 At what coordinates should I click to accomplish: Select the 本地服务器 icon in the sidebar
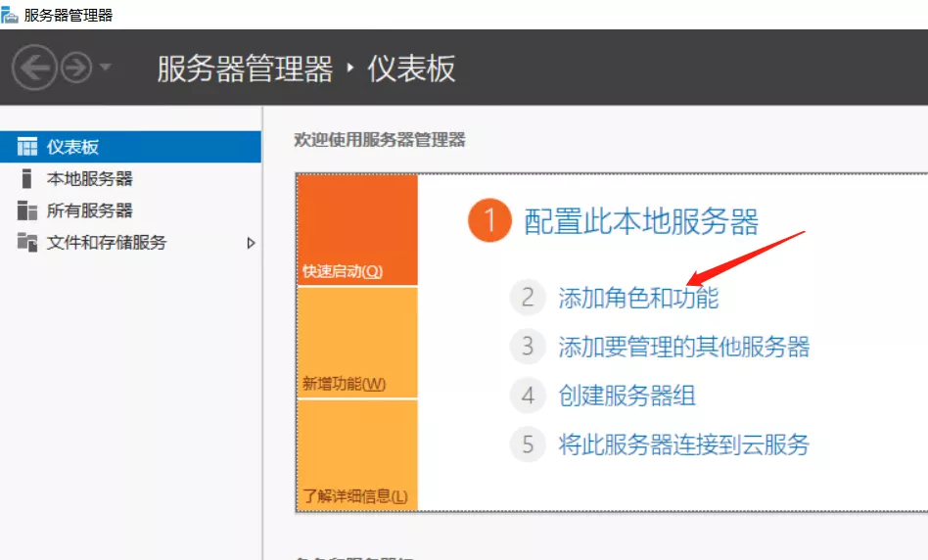click(x=27, y=179)
